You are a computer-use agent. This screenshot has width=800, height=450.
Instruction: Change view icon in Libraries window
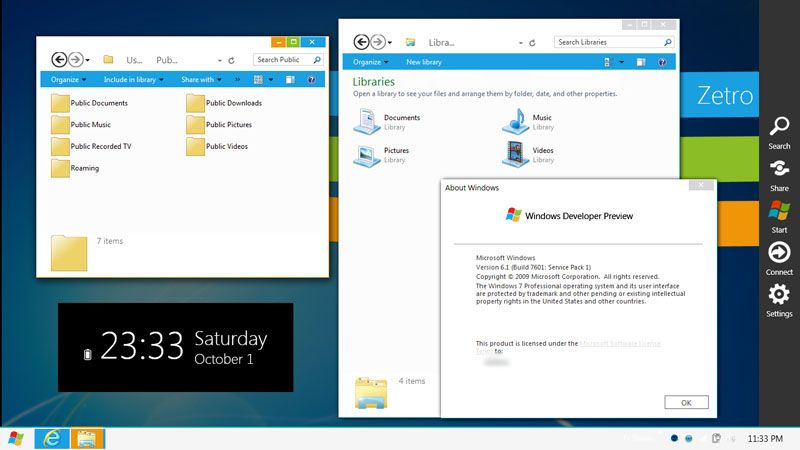(607, 62)
